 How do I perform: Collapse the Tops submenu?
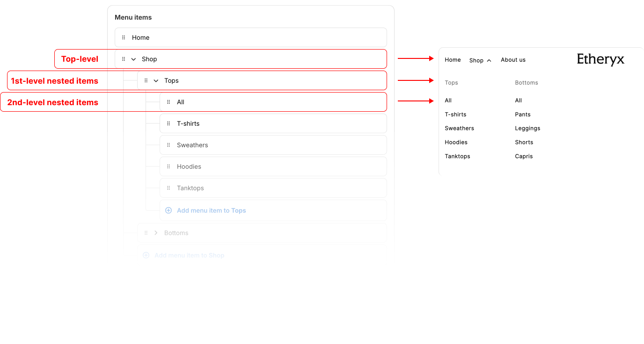(x=156, y=80)
